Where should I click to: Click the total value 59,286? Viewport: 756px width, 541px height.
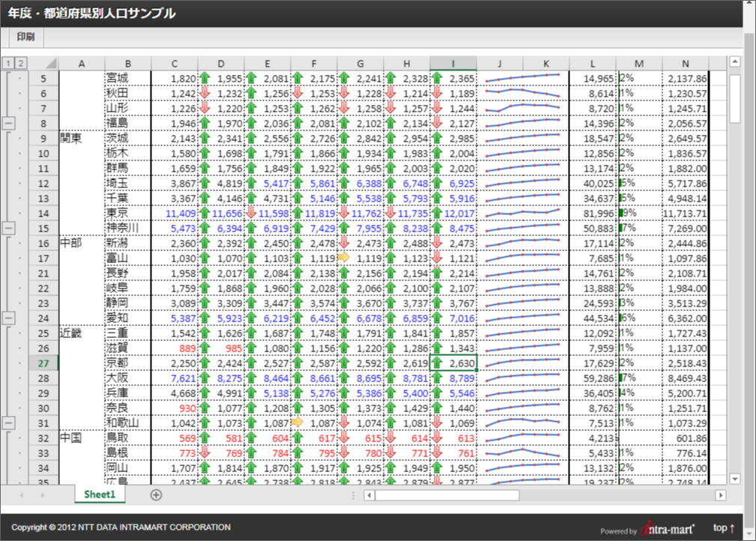pos(592,378)
